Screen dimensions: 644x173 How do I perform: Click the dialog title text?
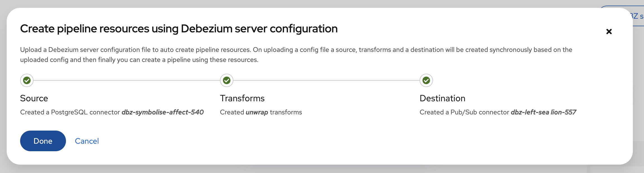[x=179, y=28]
